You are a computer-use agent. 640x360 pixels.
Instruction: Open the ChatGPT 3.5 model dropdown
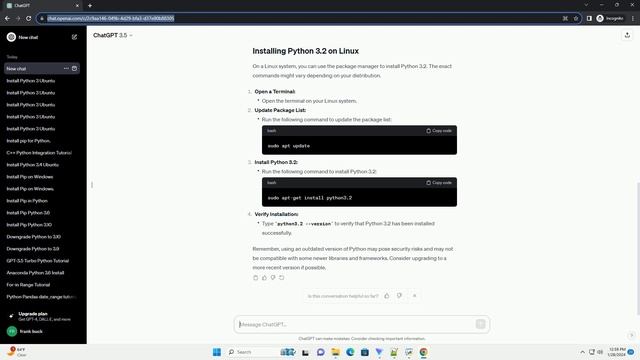coord(113,36)
